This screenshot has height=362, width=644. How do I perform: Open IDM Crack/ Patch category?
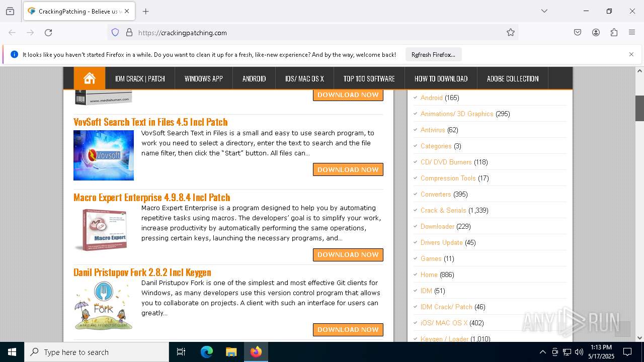(x=446, y=307)
